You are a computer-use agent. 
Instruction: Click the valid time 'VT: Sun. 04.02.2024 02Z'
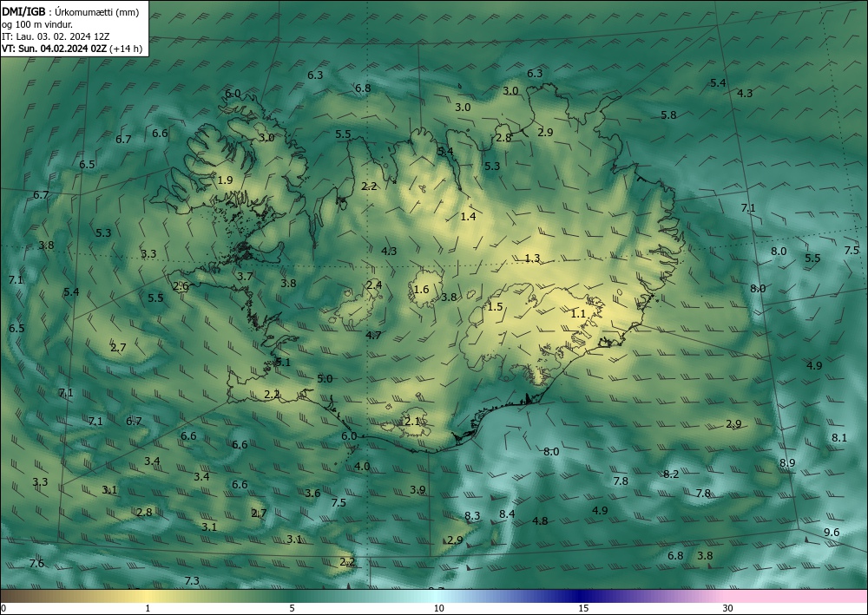tap(54, 49)
